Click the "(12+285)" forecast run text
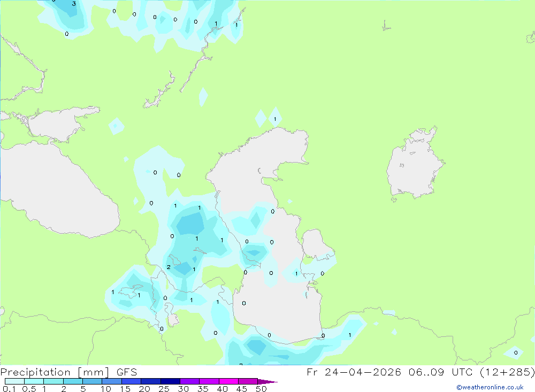 click(x=507, y=372)
